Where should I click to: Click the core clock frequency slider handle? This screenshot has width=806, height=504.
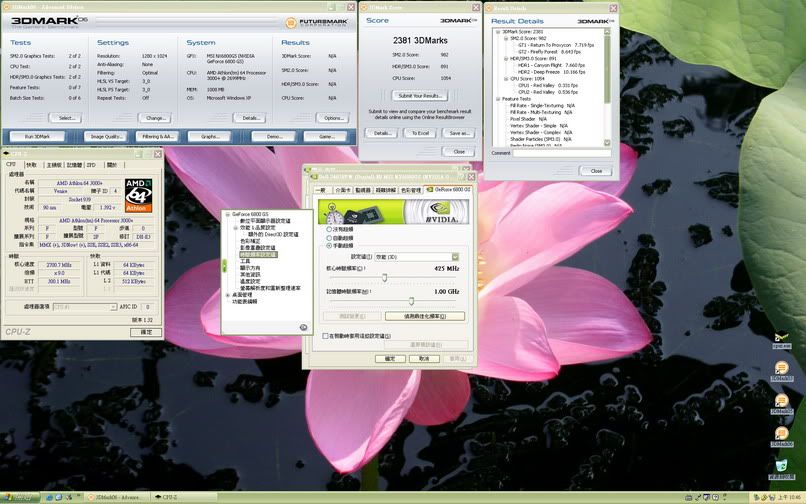[384, 278]
